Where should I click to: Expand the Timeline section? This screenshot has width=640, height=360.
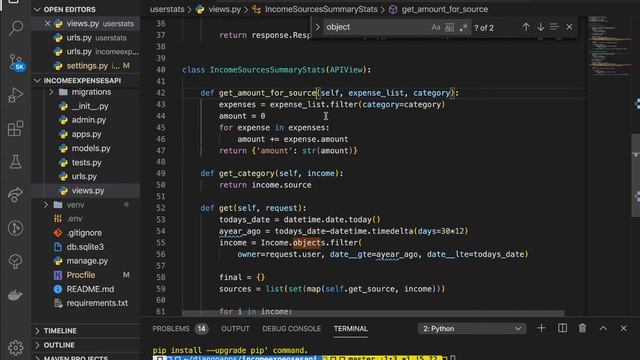tap(60, 331)
